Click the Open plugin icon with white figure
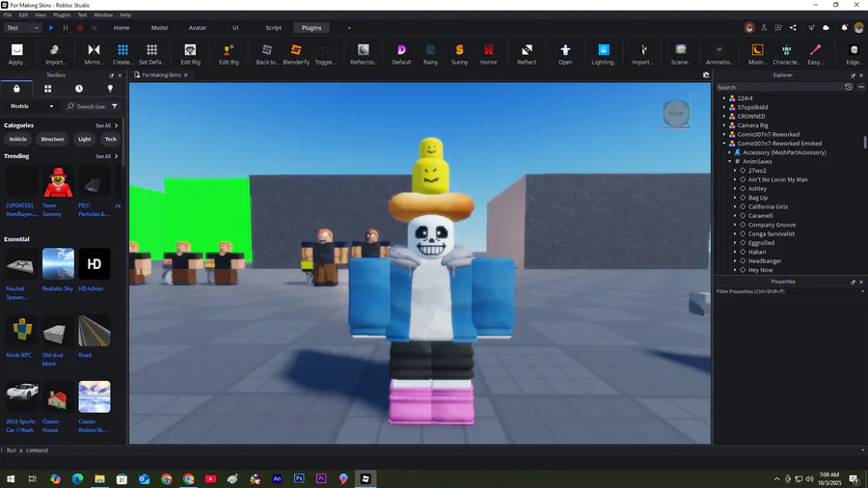 pyautogui.click(x=565, y=50)
